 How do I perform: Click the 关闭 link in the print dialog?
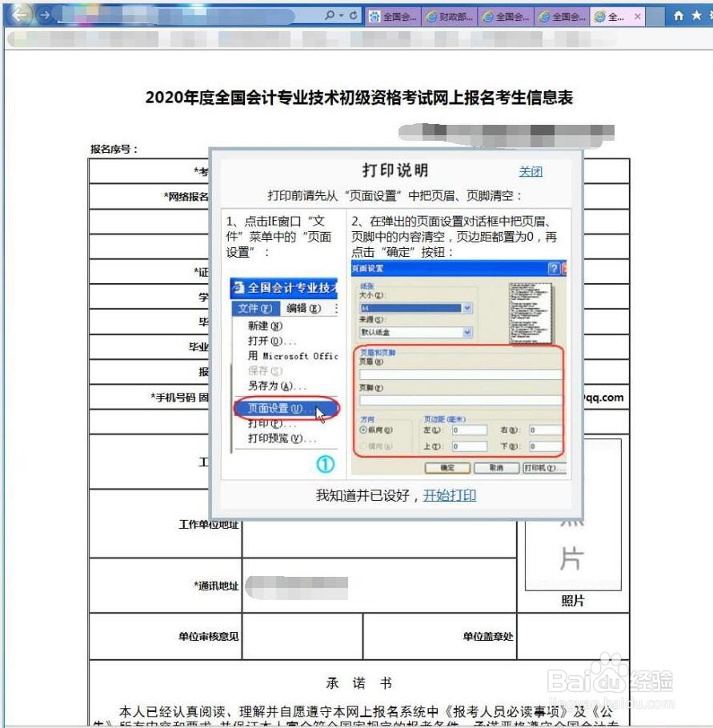531,172
